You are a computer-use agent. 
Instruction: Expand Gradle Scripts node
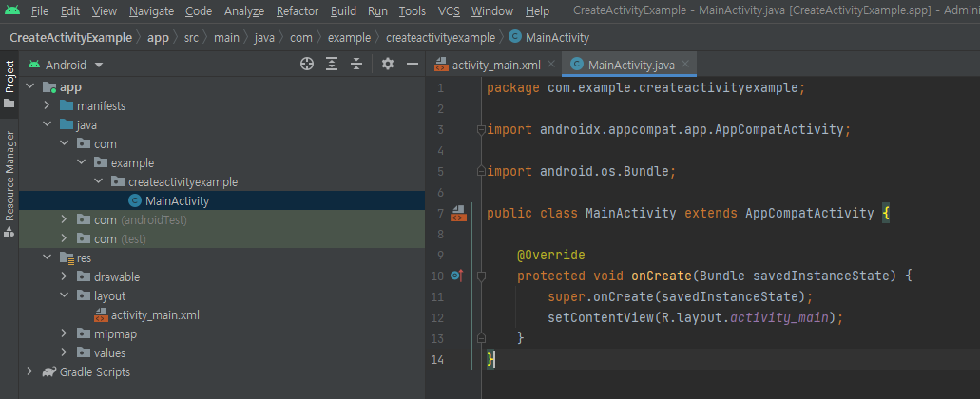point(29,372)
